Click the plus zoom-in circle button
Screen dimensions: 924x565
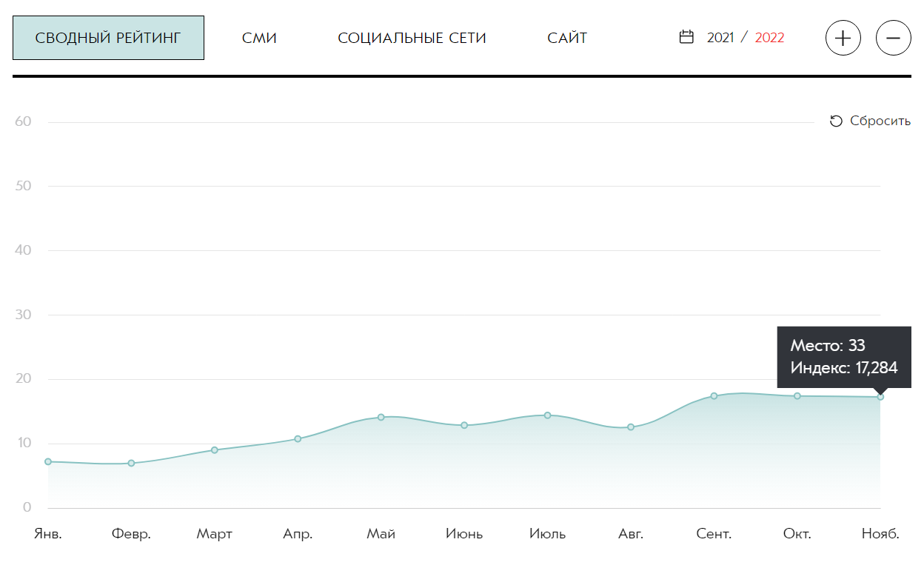click(843, 38)
